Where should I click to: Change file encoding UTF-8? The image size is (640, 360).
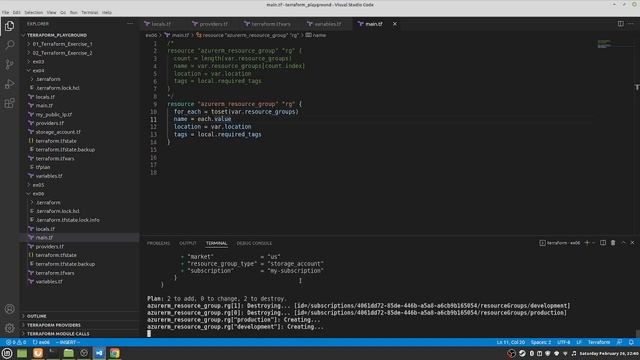[x=563, y=342]
